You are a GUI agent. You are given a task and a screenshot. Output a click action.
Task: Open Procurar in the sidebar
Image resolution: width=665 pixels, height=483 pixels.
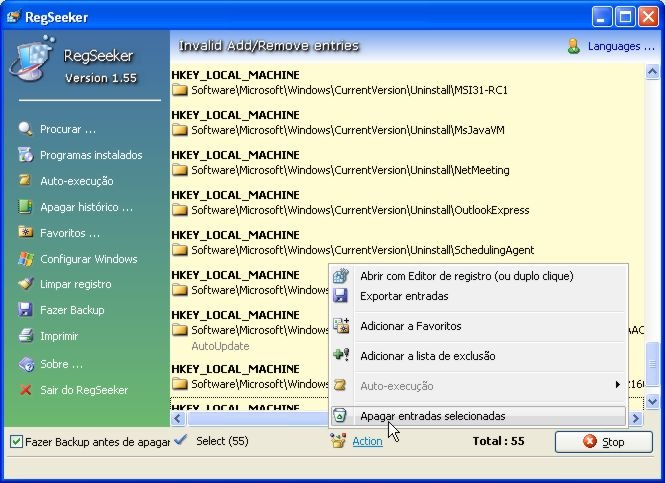[x=68, y=129]
